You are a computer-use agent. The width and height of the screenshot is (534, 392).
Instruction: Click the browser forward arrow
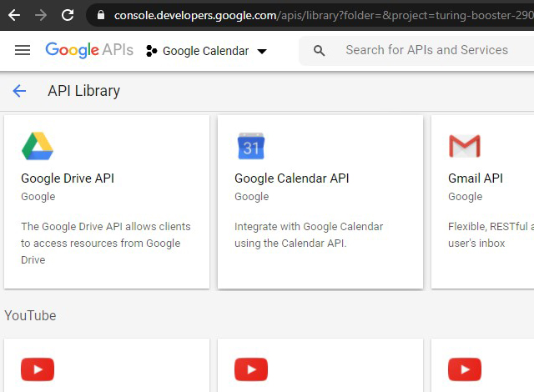click(41, 15)
